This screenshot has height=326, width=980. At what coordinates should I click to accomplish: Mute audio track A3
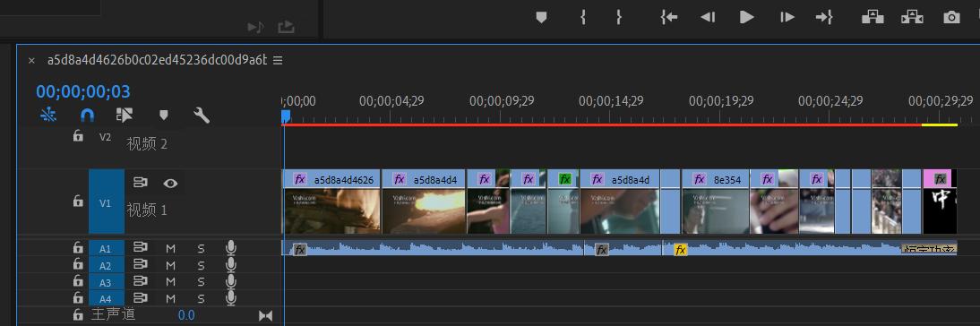(170, 282)
